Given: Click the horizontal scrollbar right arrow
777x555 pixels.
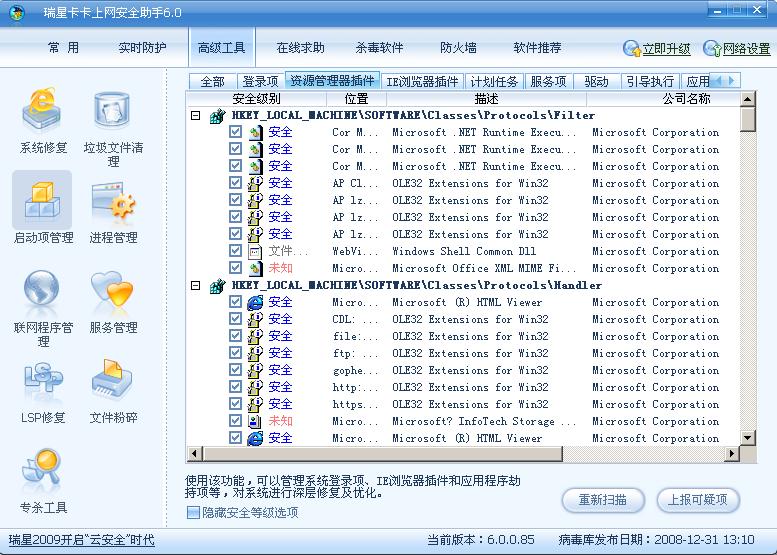Looking at the screenshot, I should point(731,453).
